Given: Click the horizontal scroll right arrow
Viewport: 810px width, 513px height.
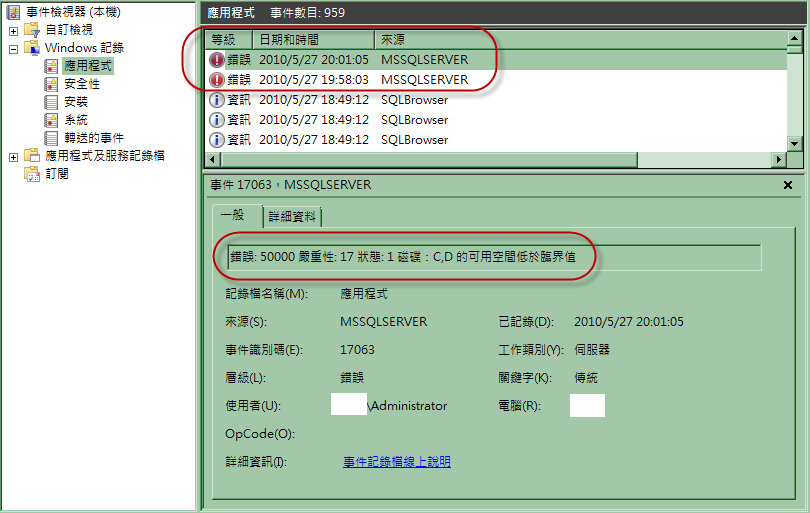Looking at the screenshot, I should (778, 160).
